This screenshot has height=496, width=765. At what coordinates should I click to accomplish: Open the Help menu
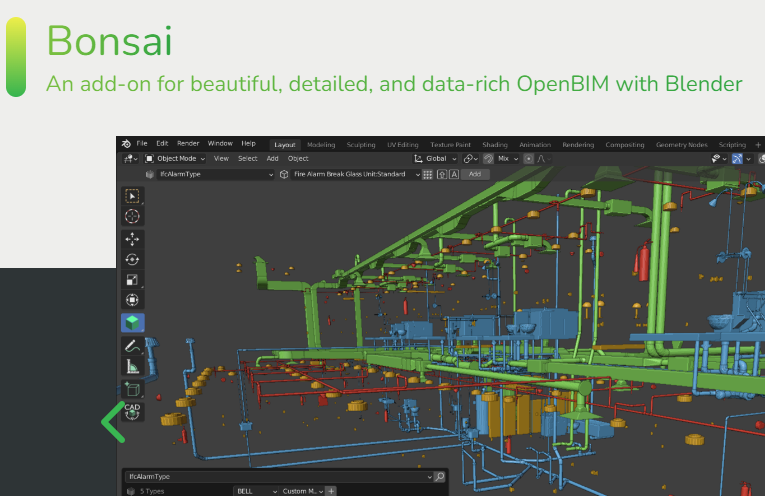tap(248, 143)
